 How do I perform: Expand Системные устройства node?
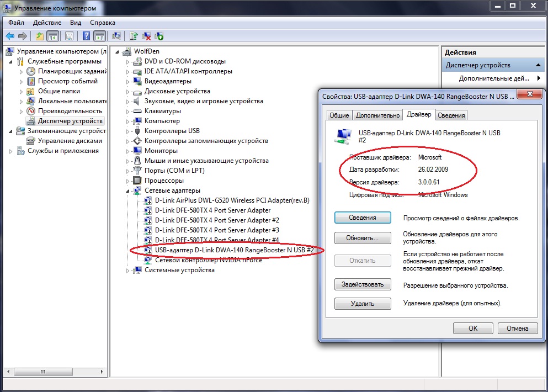click(127, 270)
